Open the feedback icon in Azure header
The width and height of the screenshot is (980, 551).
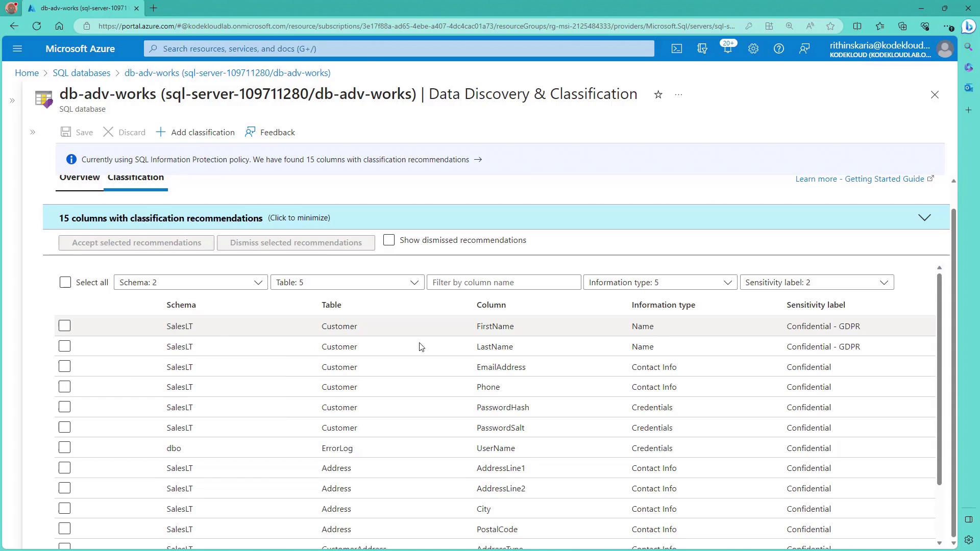pyautogui.click(x=804, y=48)
